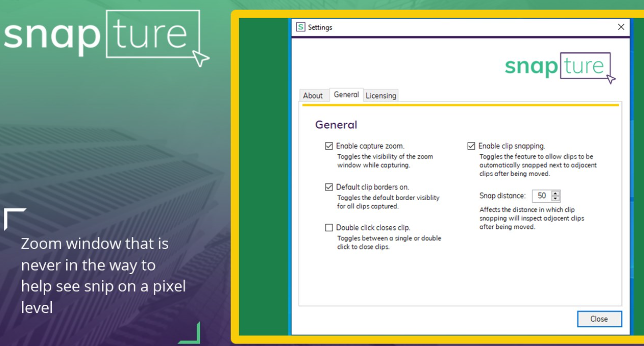Close the Settings window with the X
644x346 pixels.
[621, 27]
